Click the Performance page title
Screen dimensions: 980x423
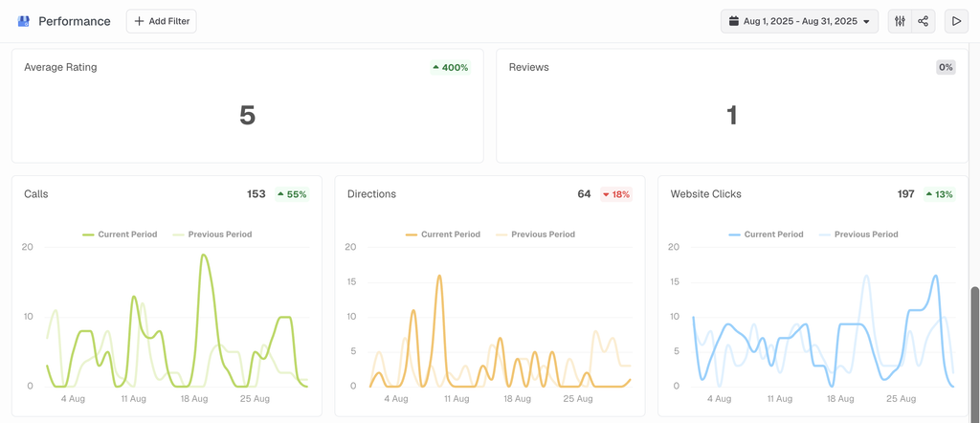pyautogui.click(x=75, y=21)
